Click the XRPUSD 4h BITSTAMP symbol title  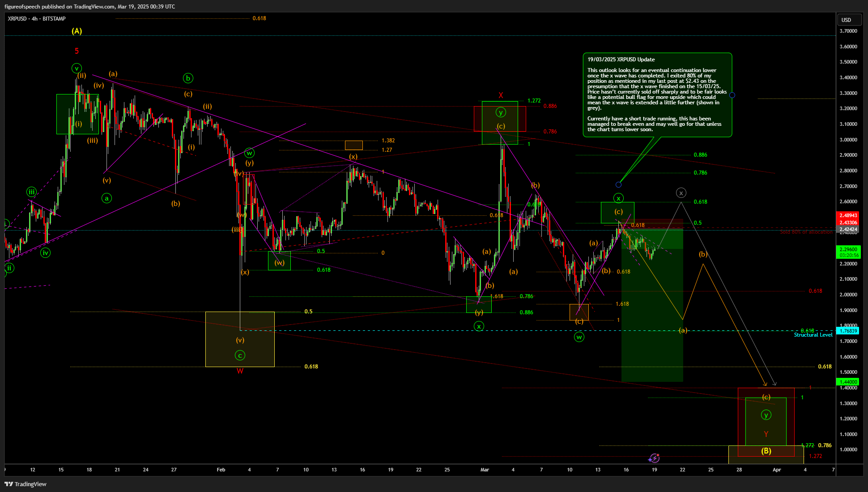point(37,19)
